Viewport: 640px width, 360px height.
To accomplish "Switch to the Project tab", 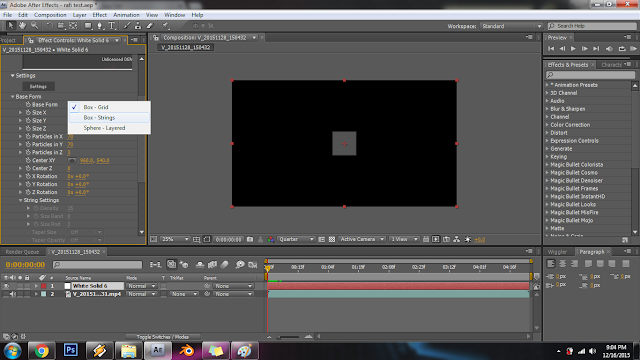I will (9, 40).
